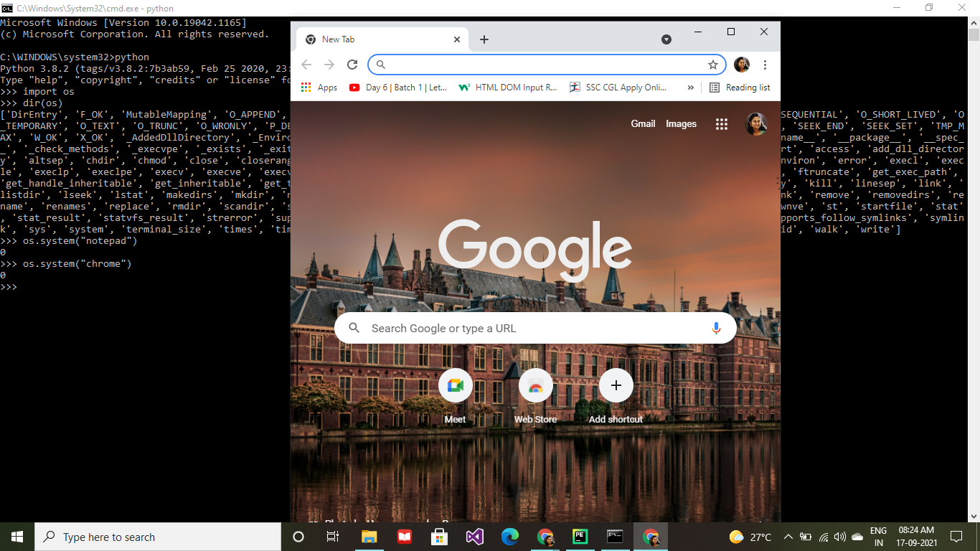Open the HTML DOM Input bookmark

(x=508, y=87)
